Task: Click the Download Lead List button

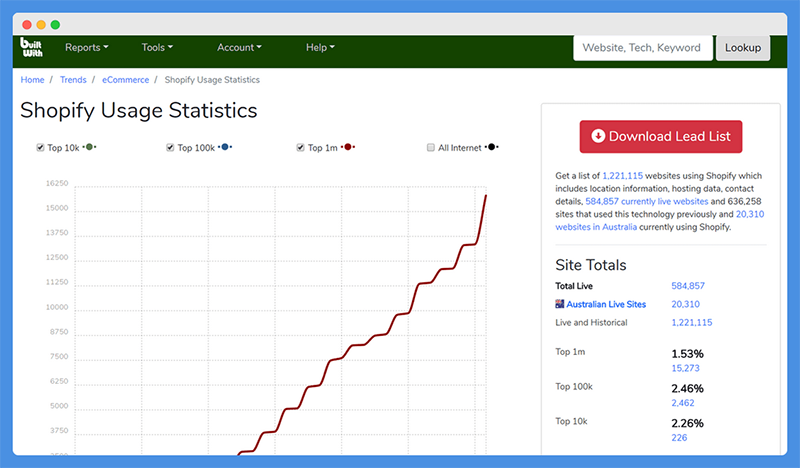Action: coord(661,136)
